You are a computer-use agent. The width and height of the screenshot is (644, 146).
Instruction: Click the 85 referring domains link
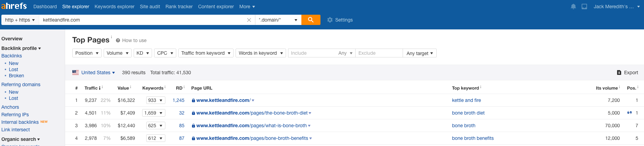click(182, 125)
